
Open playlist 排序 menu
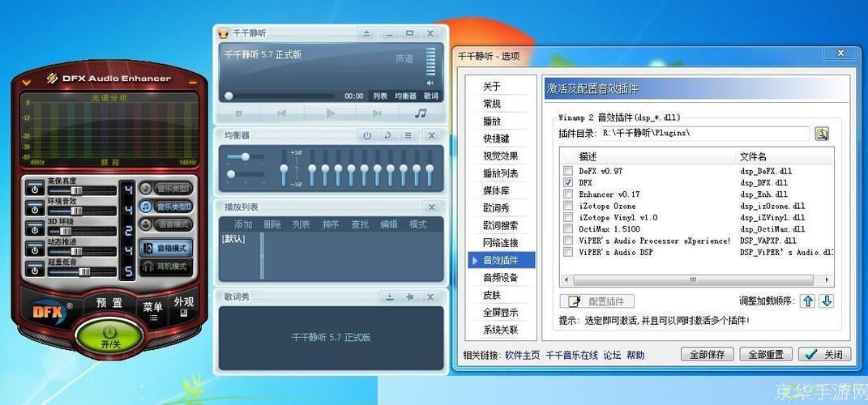(331, 224)
